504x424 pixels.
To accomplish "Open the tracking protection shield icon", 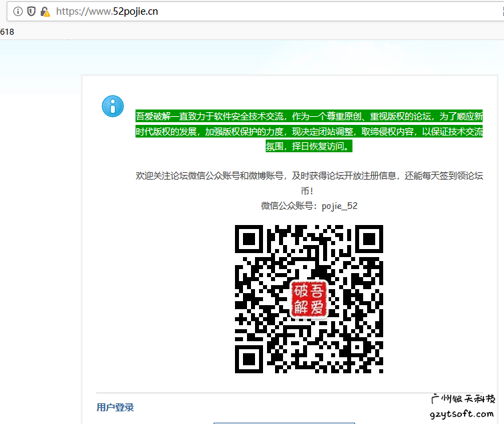I will click(x=31, y=11).
